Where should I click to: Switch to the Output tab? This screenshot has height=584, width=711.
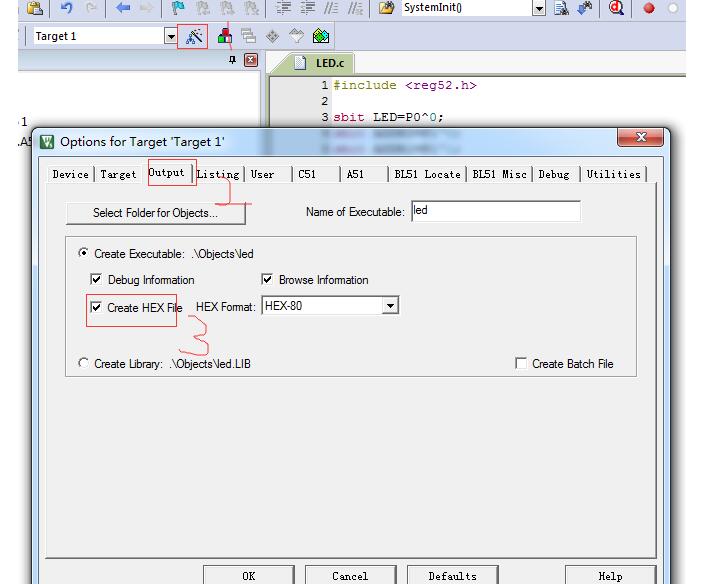point(166,173)
